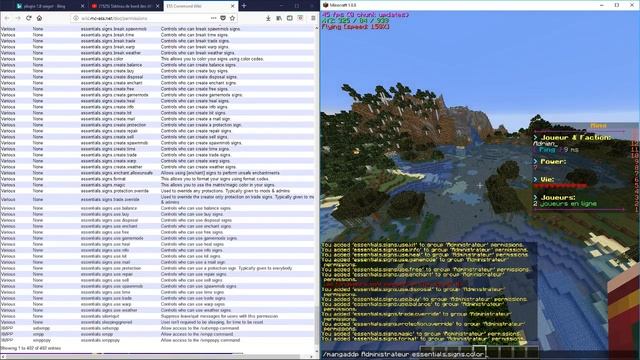Close the YouTube tab
This screenshot has height=360, width=640.
click(x=158, y=6)
